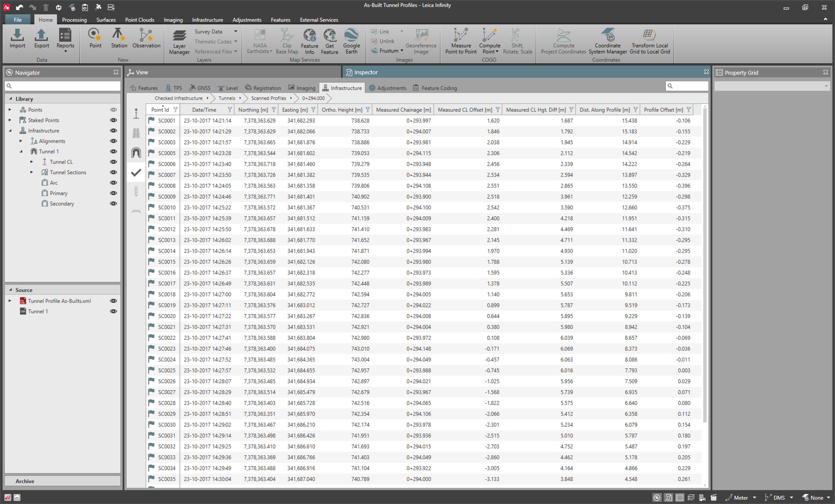Click Checked Infrastructure breadcrumb
The width and height of the screenshot is (835, 504).
coord(178,98)
